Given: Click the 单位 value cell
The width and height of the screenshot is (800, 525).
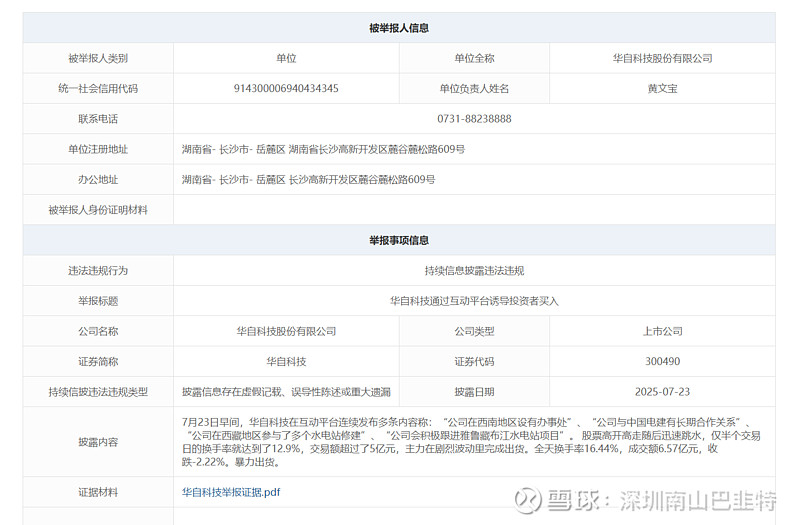Looking at the screenshot, I should pyautogui.click(x=286, y=58).
